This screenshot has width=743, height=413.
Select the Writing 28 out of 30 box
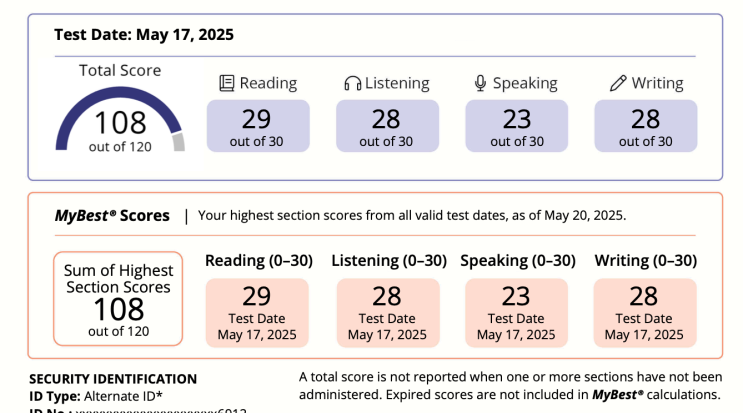coord(646,126)
